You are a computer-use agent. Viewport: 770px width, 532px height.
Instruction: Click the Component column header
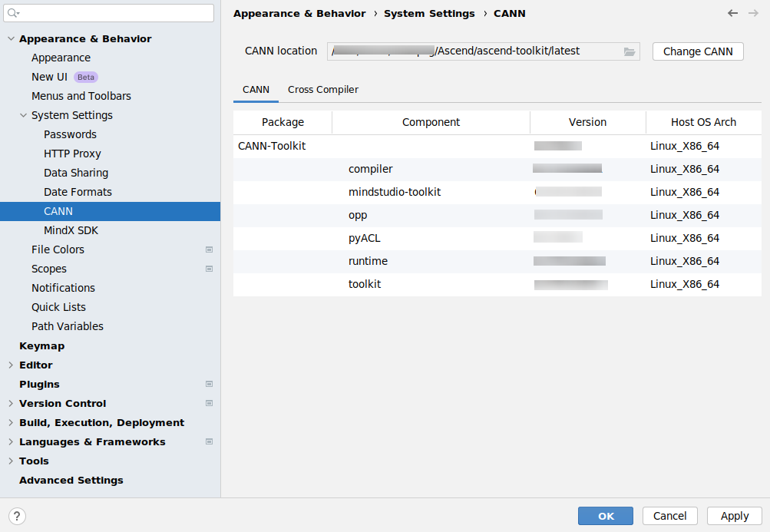431,122
